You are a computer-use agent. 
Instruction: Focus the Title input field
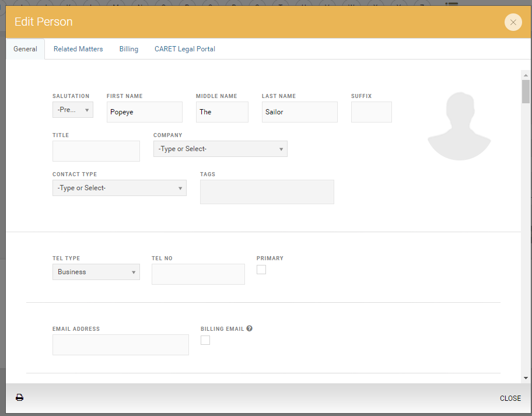click(x=96, y=151)
